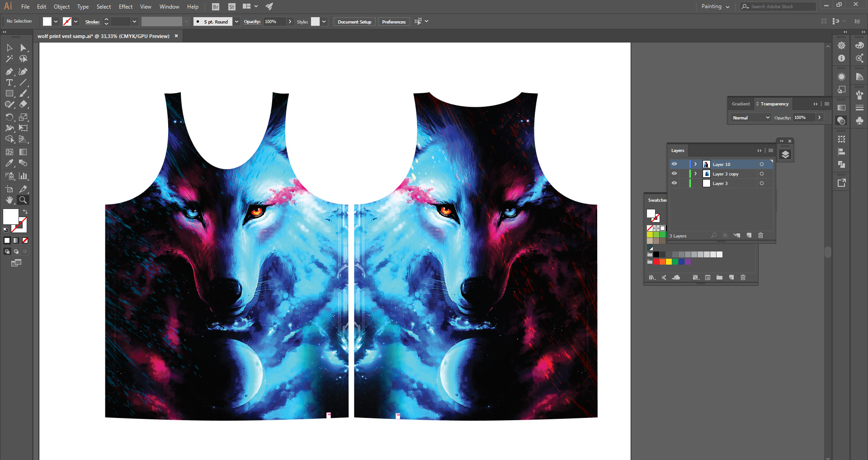Create new layer in Layers panel
This screenshot has height=460, width=868.
[x=749, y=235]
